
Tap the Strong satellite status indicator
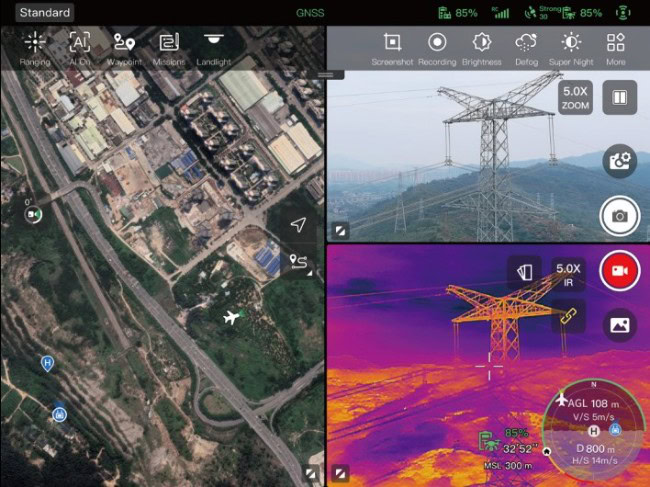542,13
